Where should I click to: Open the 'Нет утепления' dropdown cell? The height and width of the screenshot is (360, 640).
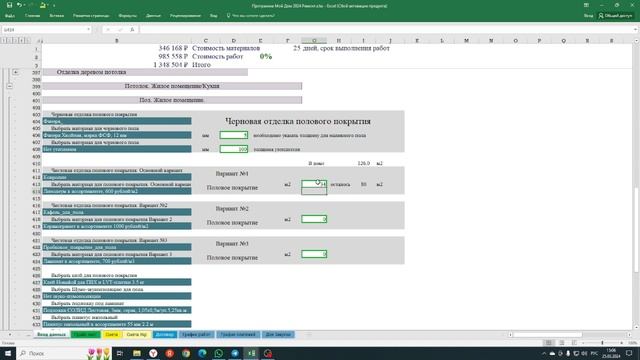tap(117, 149)
